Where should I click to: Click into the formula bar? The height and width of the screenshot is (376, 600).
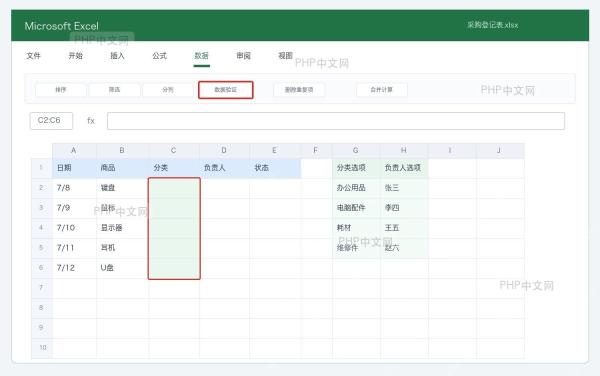pyautogui.click(x=336, y=121)
